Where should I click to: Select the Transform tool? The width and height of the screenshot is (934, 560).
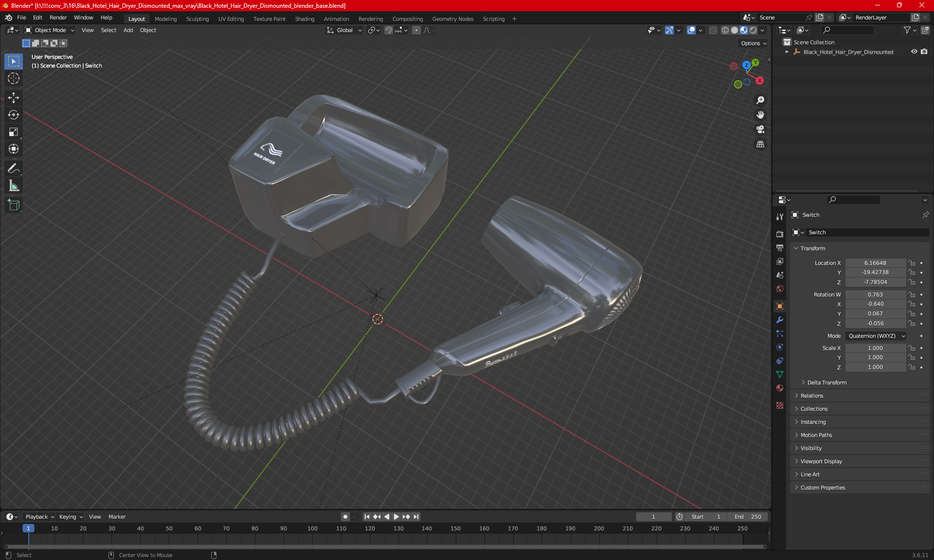point(14,149)
